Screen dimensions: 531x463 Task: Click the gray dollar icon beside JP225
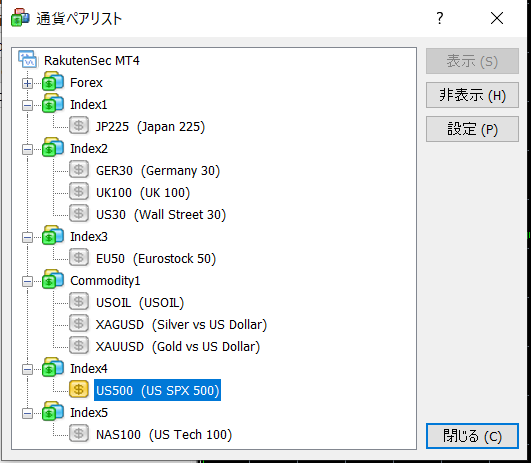[x=79, y=126]
